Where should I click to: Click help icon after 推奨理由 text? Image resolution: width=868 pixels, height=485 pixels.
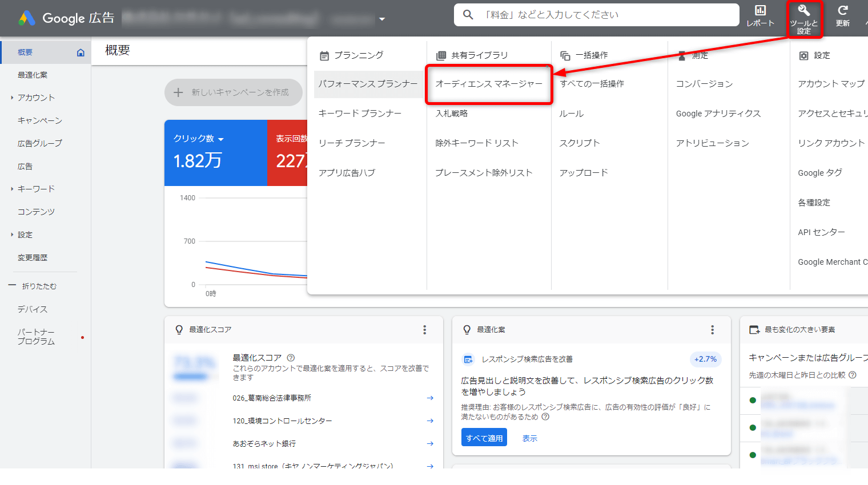[545, 417]
